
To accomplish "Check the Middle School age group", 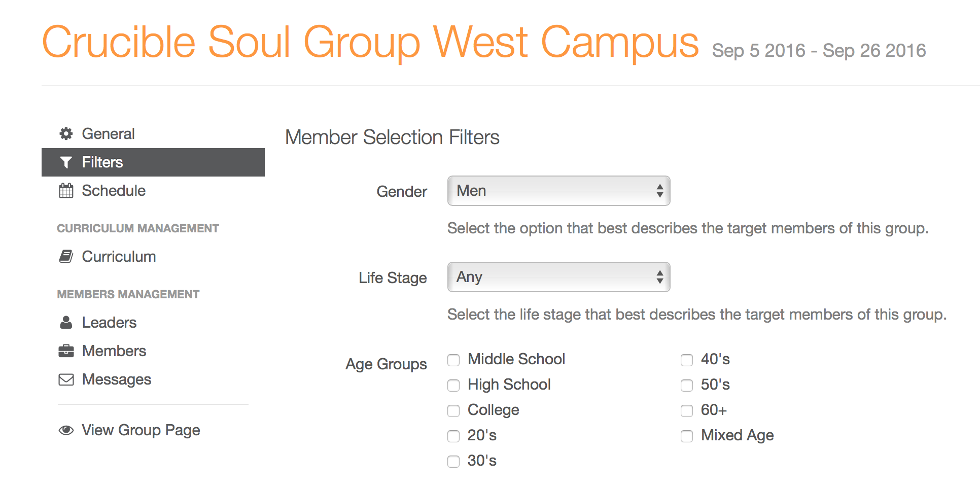I will pyautogui.click(x=453, y=360).
